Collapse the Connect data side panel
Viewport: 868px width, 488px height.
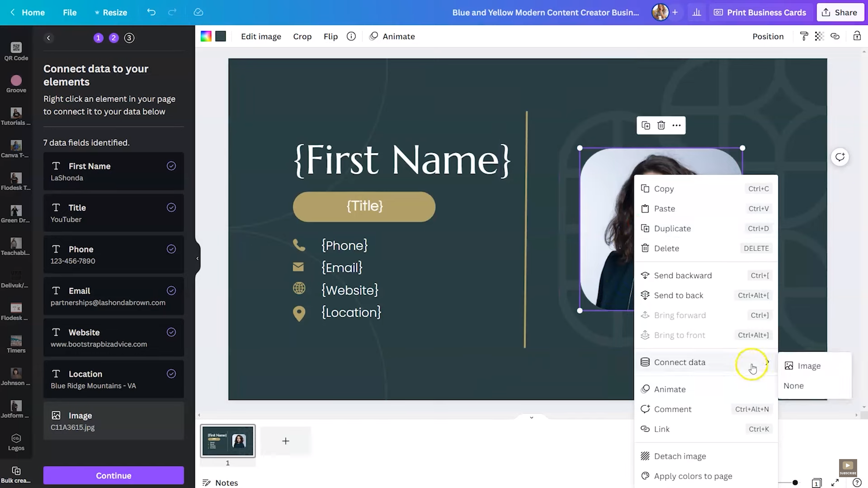coord(197,258)
